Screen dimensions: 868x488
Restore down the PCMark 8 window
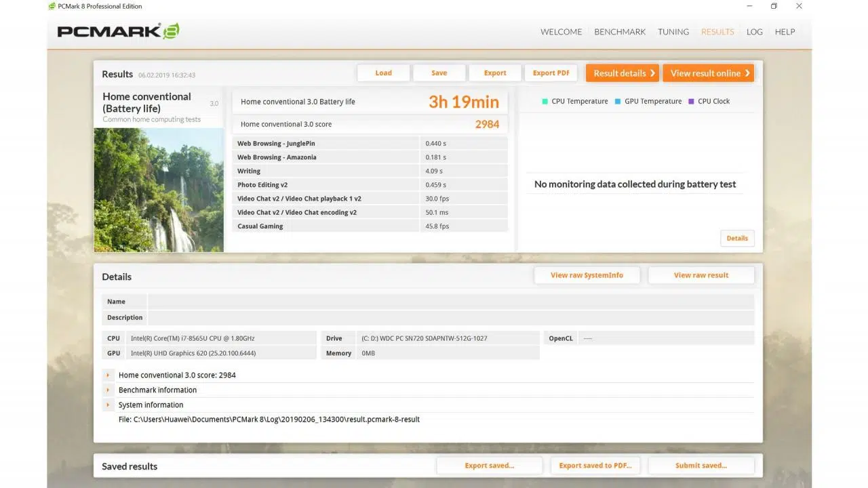coord(774,6)
